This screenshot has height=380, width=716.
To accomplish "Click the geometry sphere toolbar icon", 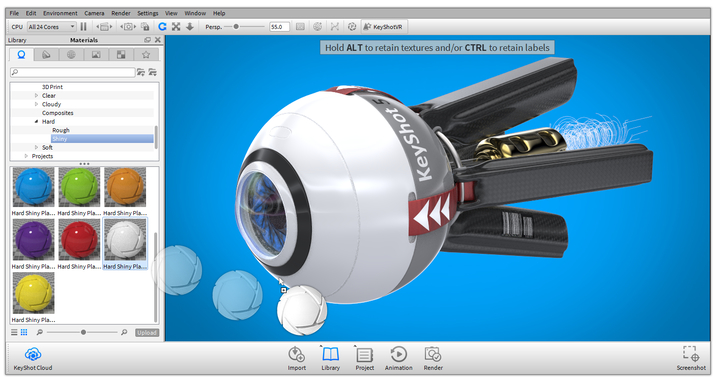I will [317, 27].
